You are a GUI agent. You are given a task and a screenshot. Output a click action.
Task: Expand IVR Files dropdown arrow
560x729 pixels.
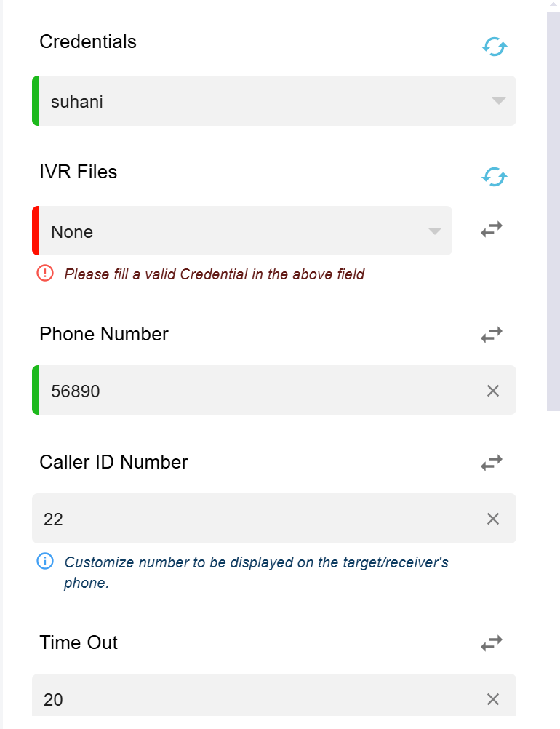(434, 231)
